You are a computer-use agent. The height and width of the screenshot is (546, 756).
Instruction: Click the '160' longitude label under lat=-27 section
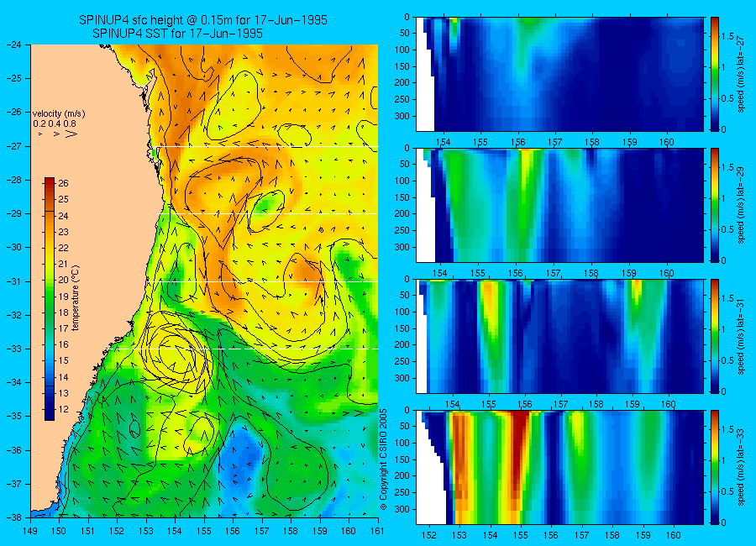pos(667,142)
